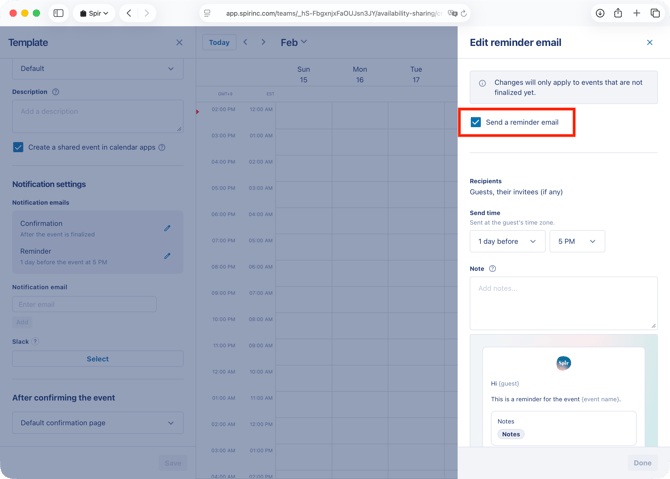
Task: Open the Default confirmation page dropdown
Action: [97, 423]
